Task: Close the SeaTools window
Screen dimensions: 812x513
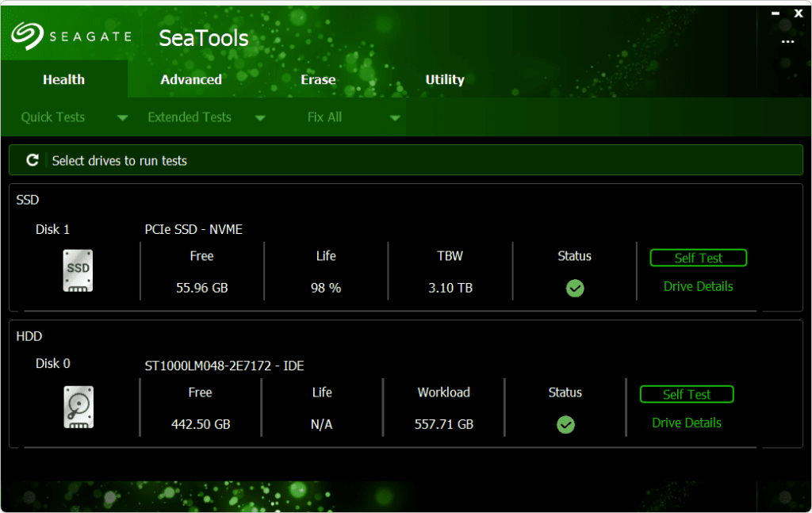Action: [x=799, y=13]
